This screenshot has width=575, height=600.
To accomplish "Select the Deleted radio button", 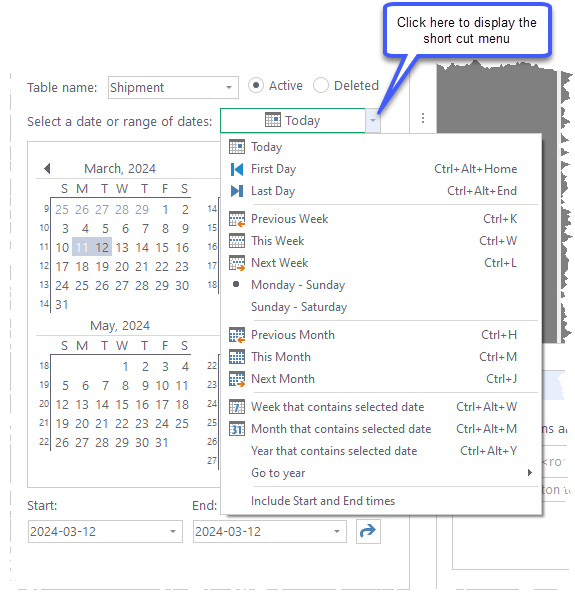I will [321, 85].
